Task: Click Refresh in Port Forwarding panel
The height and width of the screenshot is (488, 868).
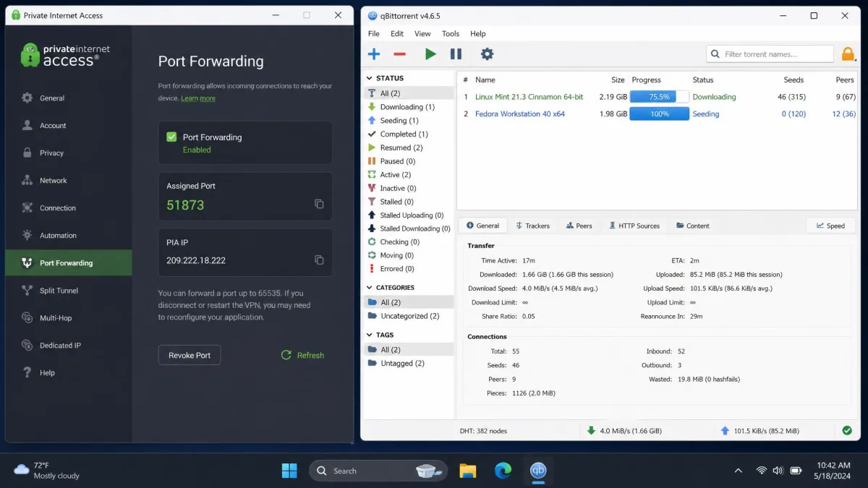Action: 302,355
